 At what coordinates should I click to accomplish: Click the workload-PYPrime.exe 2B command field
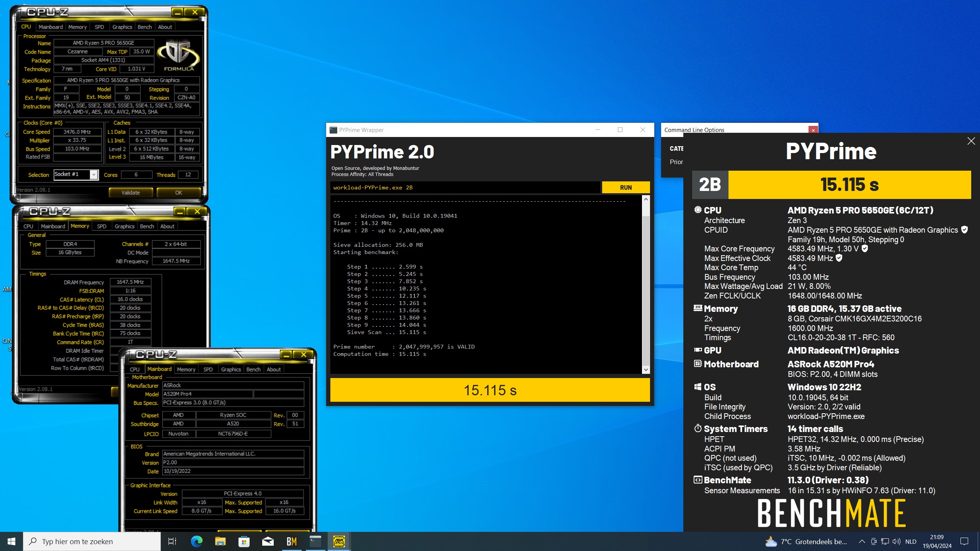click(465, 187)
